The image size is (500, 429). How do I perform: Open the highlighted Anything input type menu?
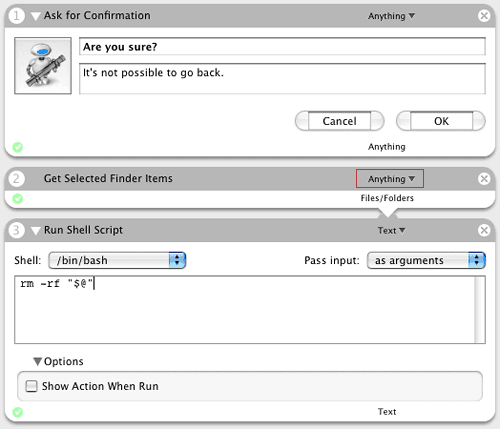click(390, 179)
